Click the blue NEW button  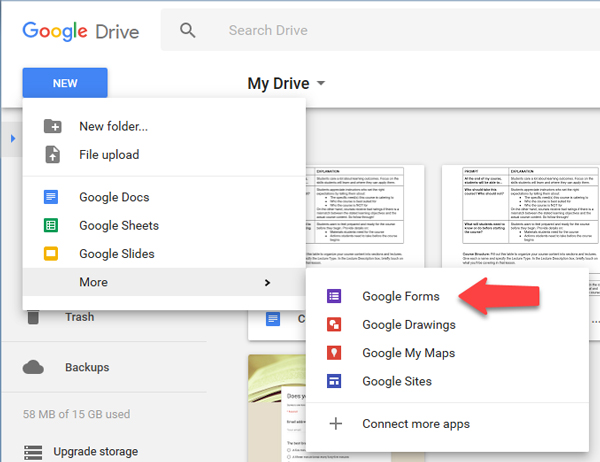(65, 83)
